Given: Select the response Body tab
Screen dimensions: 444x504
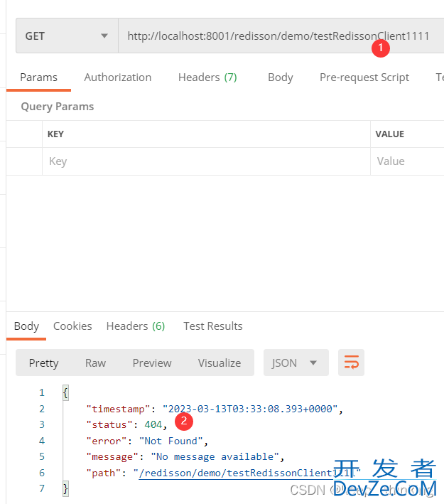Looking at the screenshot, I should pyautogui.click(x=26, y=326).
